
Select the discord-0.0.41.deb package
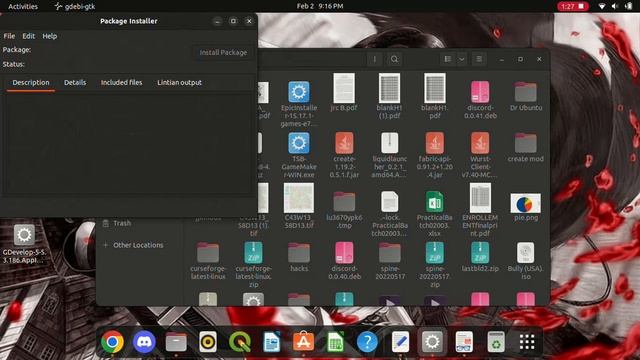pyautogui.click(x=480, y=100)
